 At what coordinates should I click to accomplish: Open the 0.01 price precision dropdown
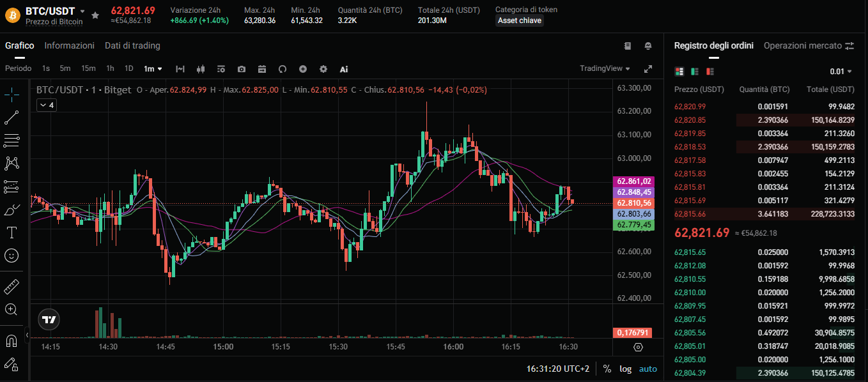click(841, 72)
